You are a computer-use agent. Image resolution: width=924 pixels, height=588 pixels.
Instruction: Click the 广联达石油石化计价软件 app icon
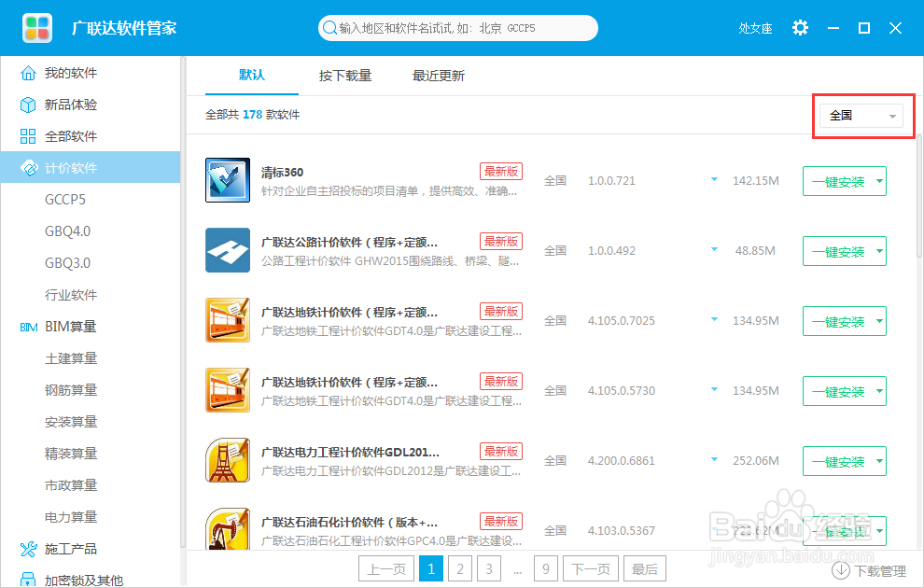click(228, 528)
